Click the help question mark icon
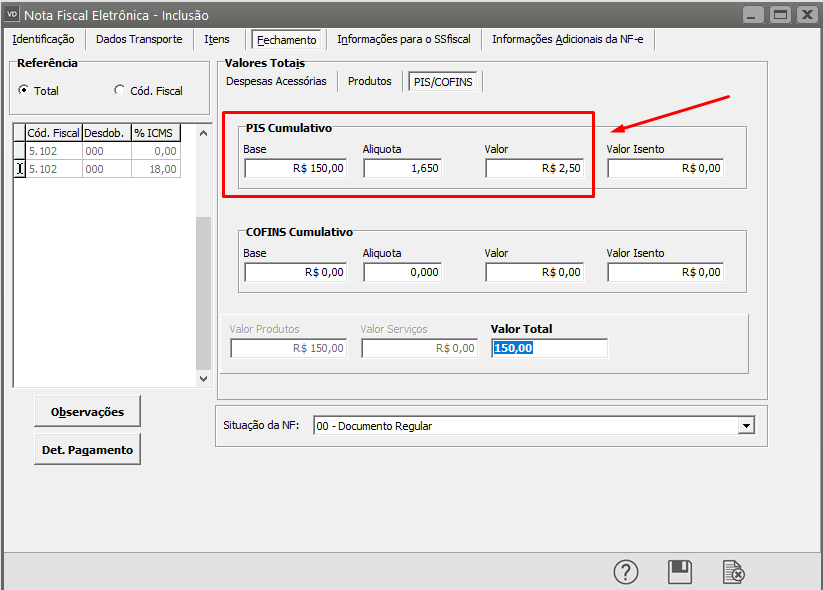The height and width of the screenshot is (590, 823). pos(626,572)
